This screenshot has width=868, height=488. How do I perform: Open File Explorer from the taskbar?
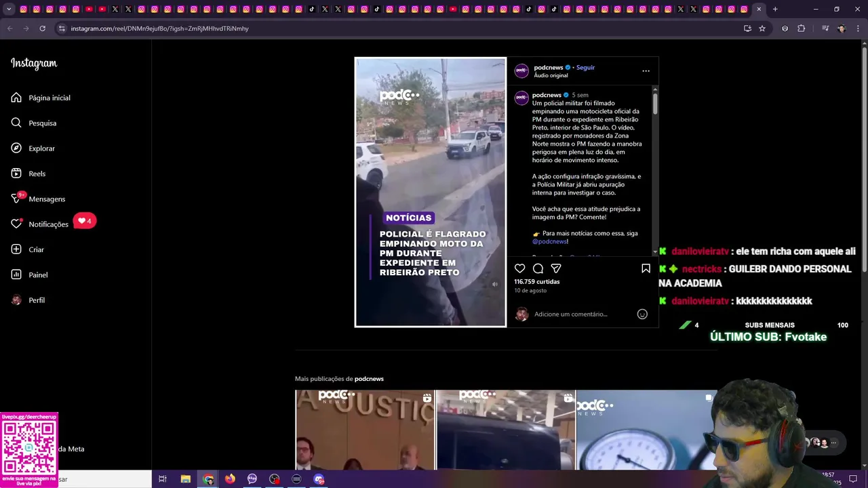(x=185, y=479)
